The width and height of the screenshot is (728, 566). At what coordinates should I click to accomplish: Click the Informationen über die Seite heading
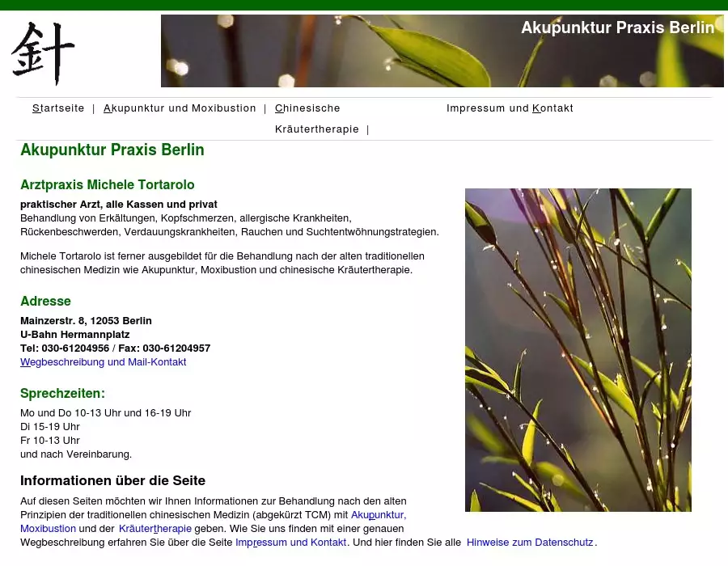click(x=112, y=481)
